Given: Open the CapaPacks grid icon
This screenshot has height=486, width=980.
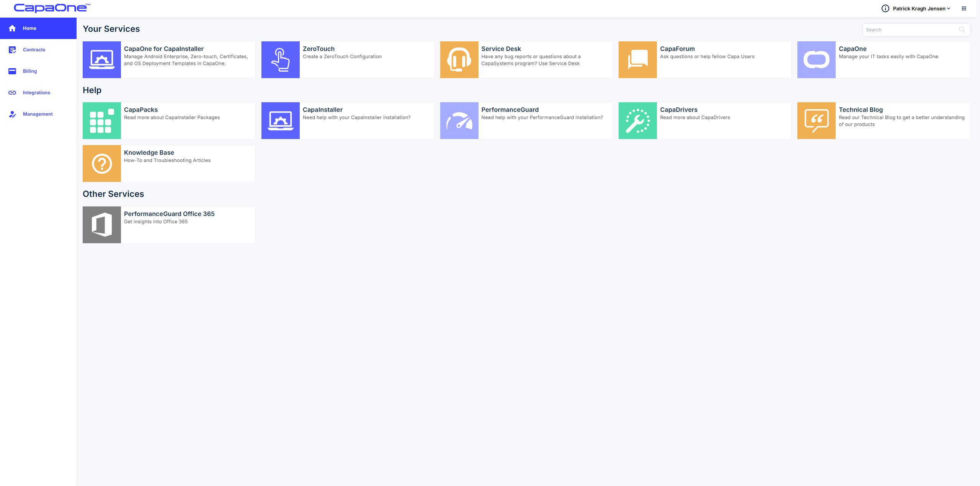Looking at the screenshot, I should point(102,121).
